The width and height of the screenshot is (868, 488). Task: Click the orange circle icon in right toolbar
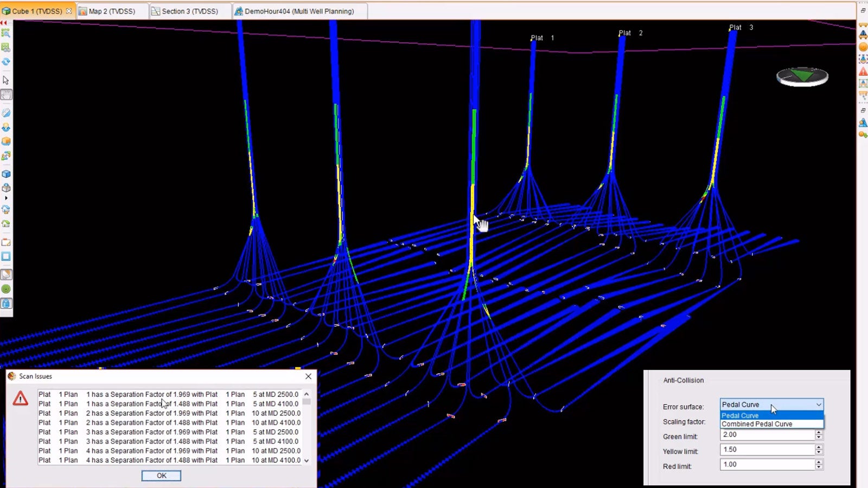(863, 47)
